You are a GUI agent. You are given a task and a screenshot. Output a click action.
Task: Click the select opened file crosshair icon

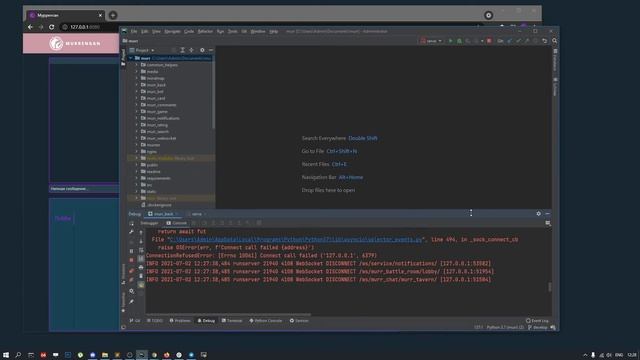pyautogui.click(x=174, y=50)
